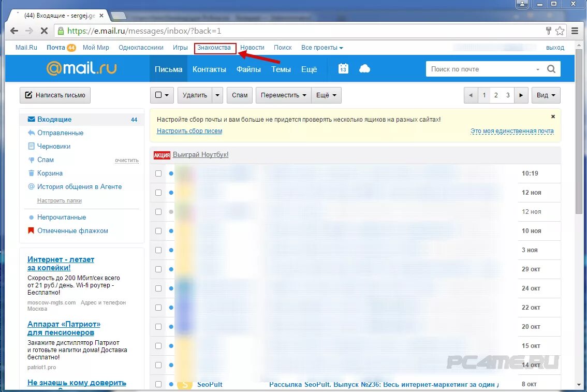Open the calendar icon in header
This screenshot has width=587, height=392.
point(343,68)
